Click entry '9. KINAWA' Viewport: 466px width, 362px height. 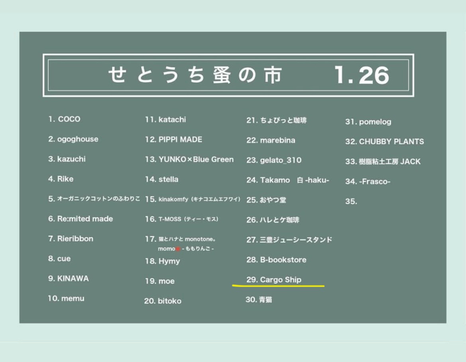pos(68,279)
